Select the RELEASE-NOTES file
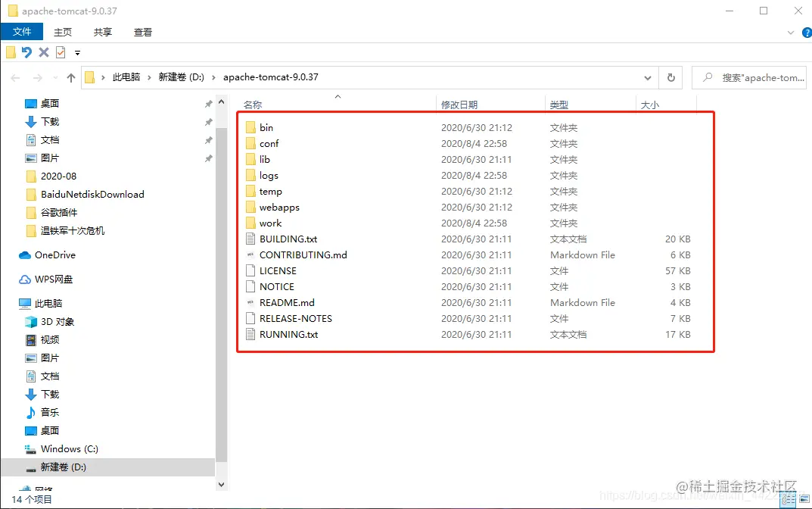This screenshot has width=812, height=509. 296,319
